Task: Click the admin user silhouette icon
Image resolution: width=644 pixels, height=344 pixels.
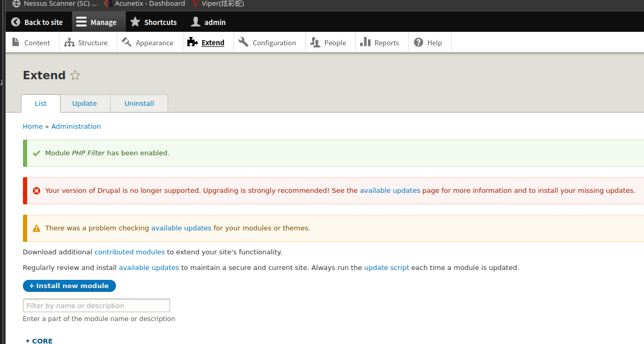Action: point(196,22)
